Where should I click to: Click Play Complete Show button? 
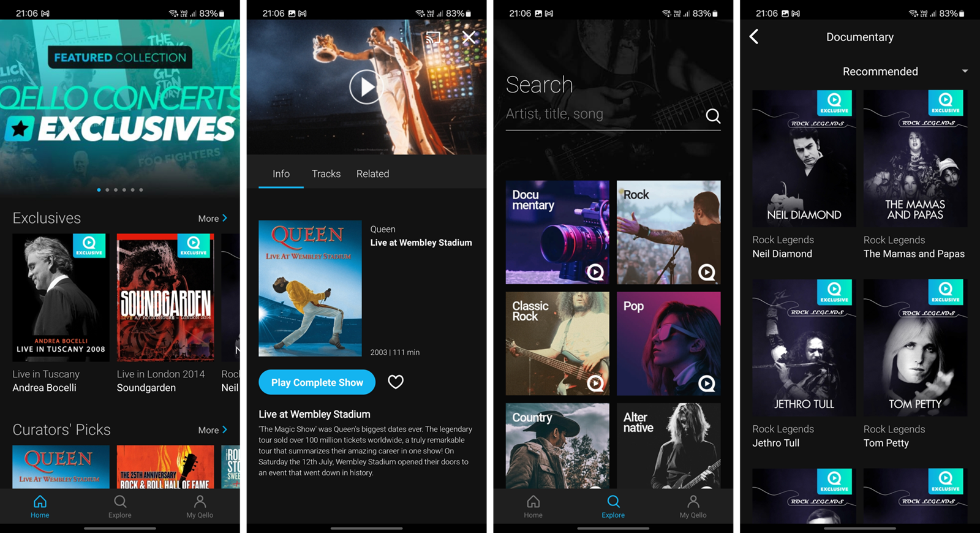[317, 382]
